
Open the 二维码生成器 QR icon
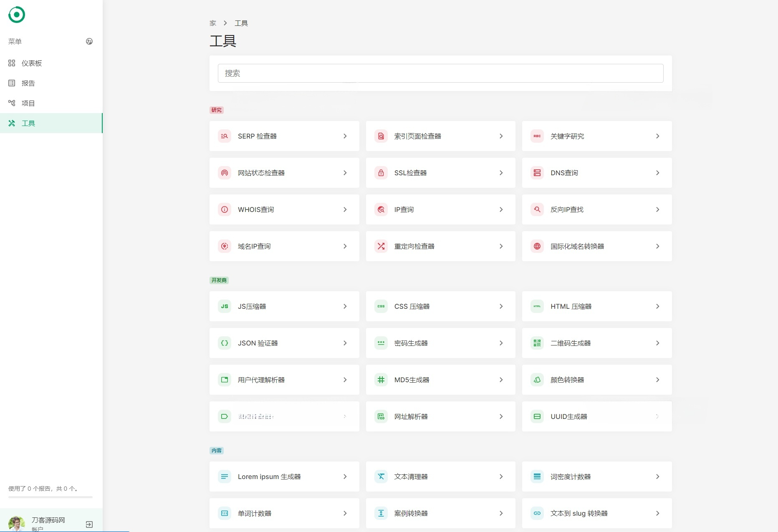tap(537, 343)
